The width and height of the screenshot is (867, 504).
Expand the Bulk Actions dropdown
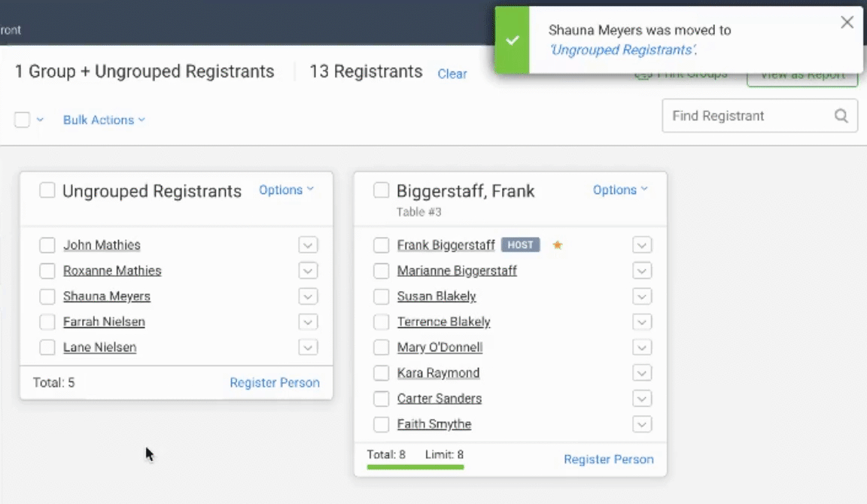pyautogui.click(x=104, y=120)
